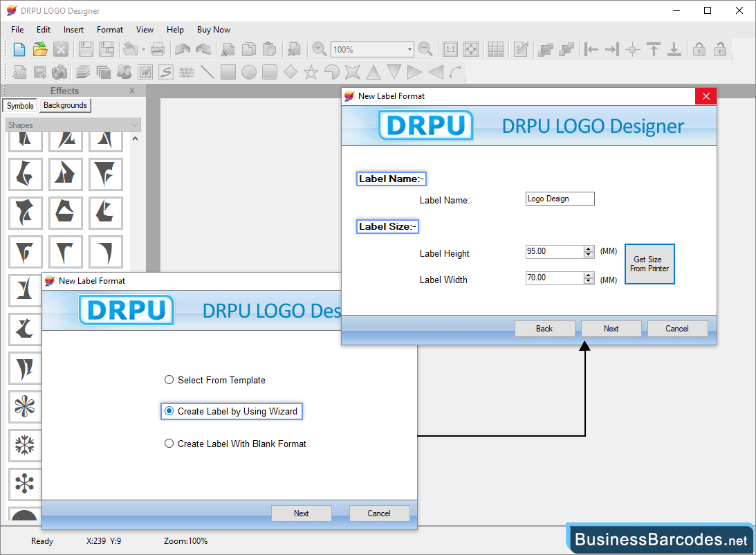Click the Paste clipboard icon
The width and height of the screenshot is (756, 555).
click(270, 49)
